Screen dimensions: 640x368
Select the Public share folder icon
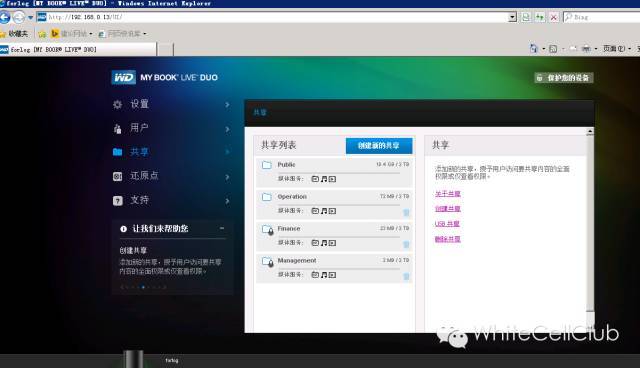pos(267,165)
